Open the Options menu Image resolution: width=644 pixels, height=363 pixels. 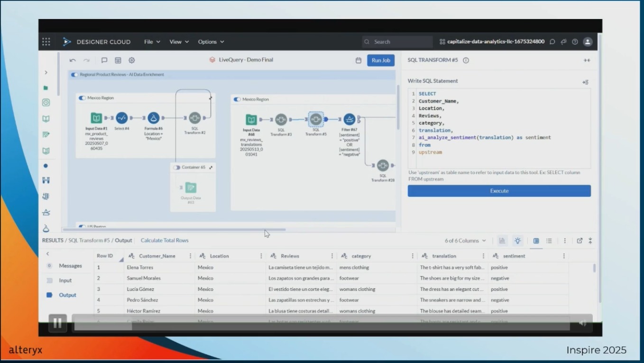(x=211, y=42)
